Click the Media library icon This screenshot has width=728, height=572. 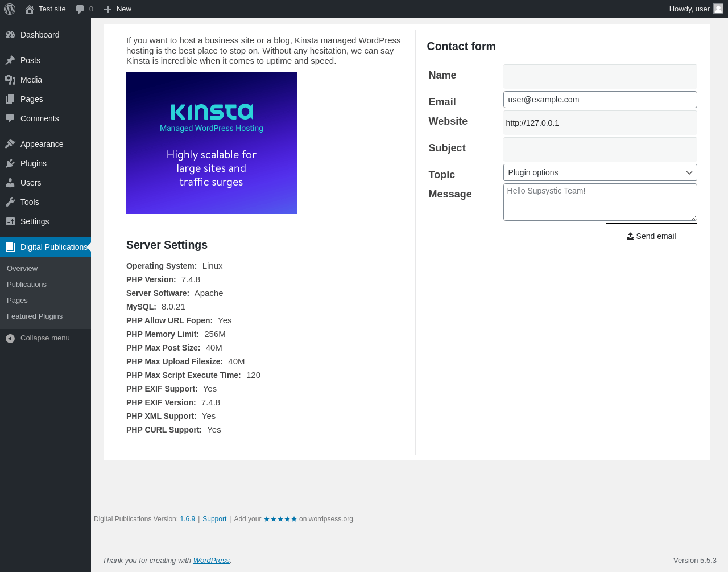[10, 80]
